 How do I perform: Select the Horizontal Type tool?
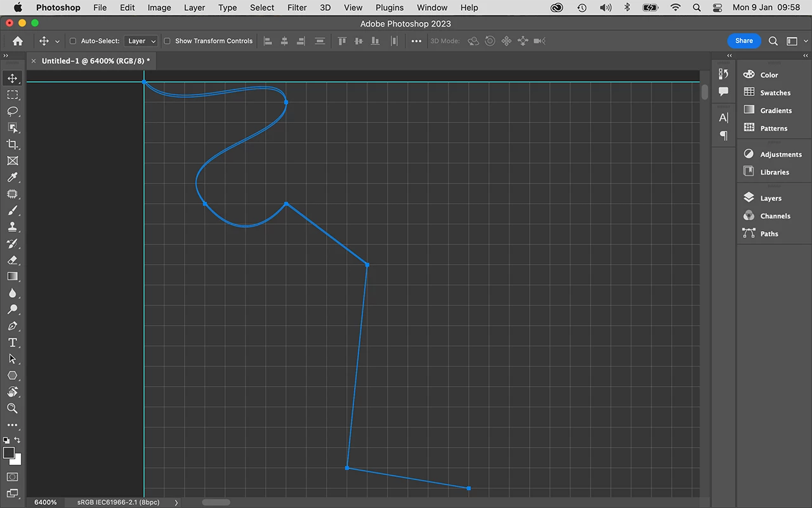point(12,342)
